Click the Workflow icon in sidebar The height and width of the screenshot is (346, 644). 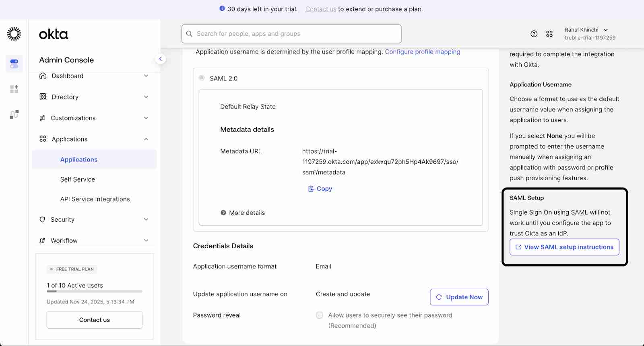pyautogui.click(x=42, y=241)
